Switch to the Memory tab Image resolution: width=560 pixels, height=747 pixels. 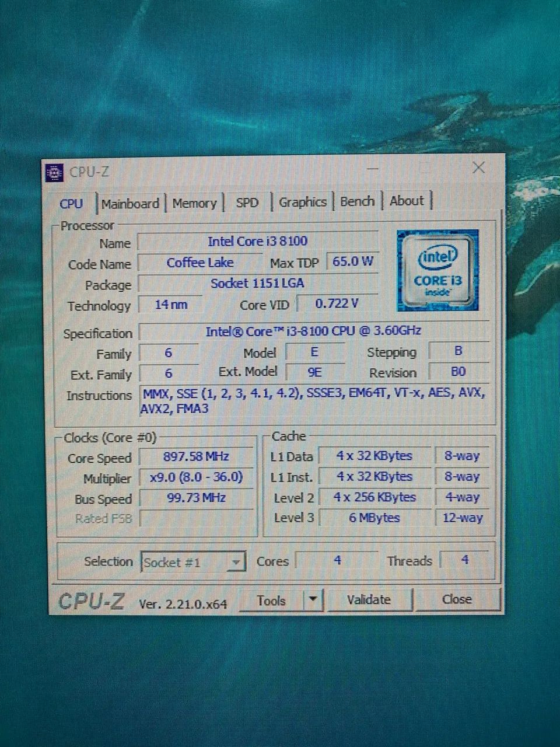click(195, 203)
